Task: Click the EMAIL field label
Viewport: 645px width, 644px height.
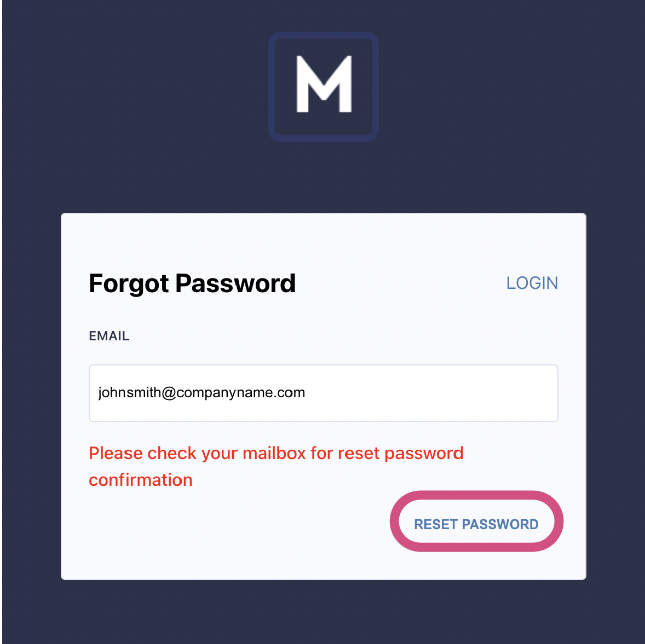Action: pyautogui.click(x=109, y=336)
